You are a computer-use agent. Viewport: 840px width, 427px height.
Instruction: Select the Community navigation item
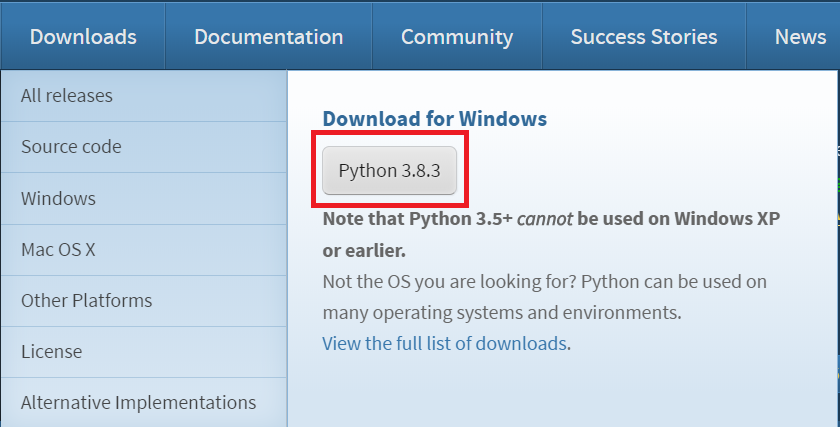(457, 37)
